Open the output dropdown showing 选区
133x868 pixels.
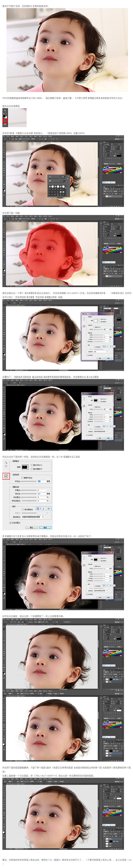pos(101,352)
